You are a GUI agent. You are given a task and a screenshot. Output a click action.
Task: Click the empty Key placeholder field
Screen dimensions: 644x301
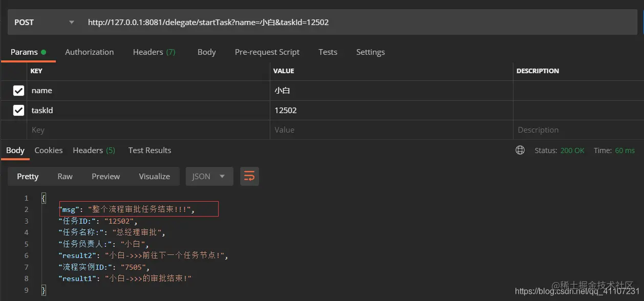coord(148,130)
